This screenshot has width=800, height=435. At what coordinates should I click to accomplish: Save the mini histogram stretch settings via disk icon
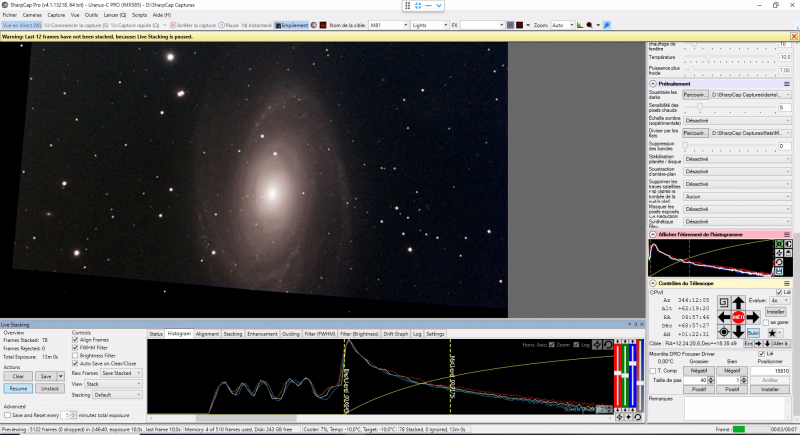pos(779,271)
